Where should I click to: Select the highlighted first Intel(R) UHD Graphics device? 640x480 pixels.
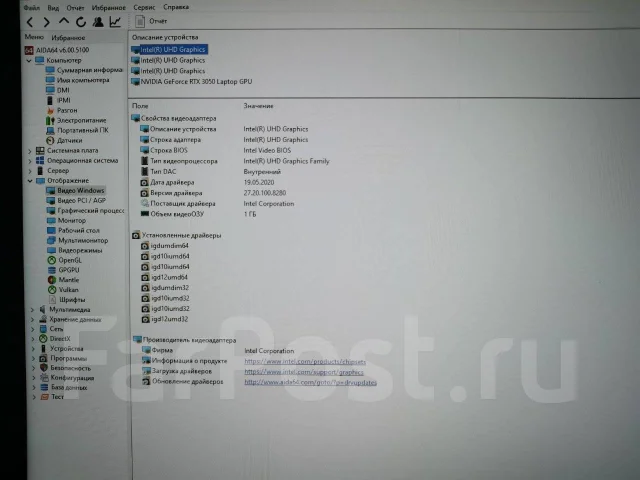pos(169,49)
